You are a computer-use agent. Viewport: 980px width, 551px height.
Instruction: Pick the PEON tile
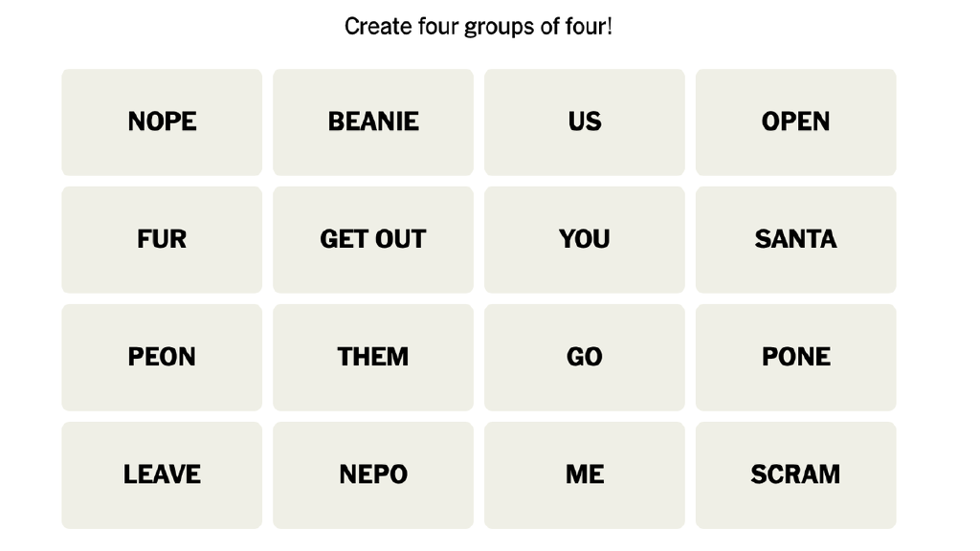click(x=162, y=357)
